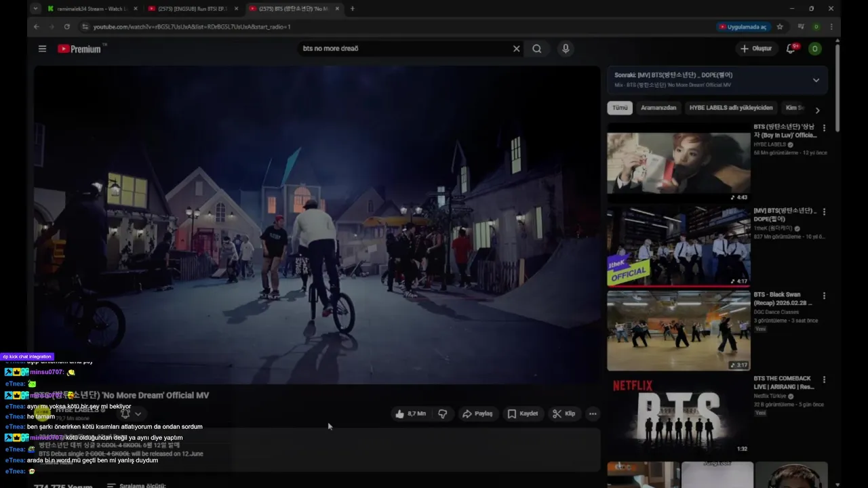The width and height of the screenshot is (868, 488).
Task: Open the notifications bell in the header
Action: pos(791,49)
